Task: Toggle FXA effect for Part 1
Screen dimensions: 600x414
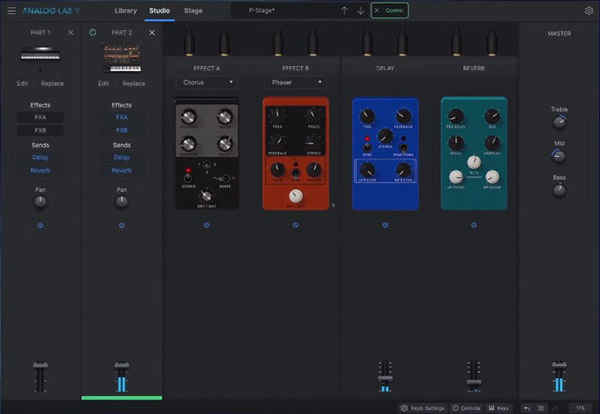Action: [x=40, y=117]
